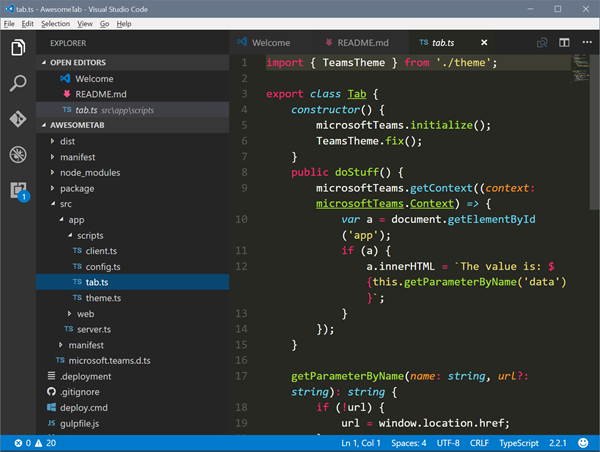This screenshot has height=452, width=600.
Task: Open server.ts in the file tree
Action: [x=133, y=329]
